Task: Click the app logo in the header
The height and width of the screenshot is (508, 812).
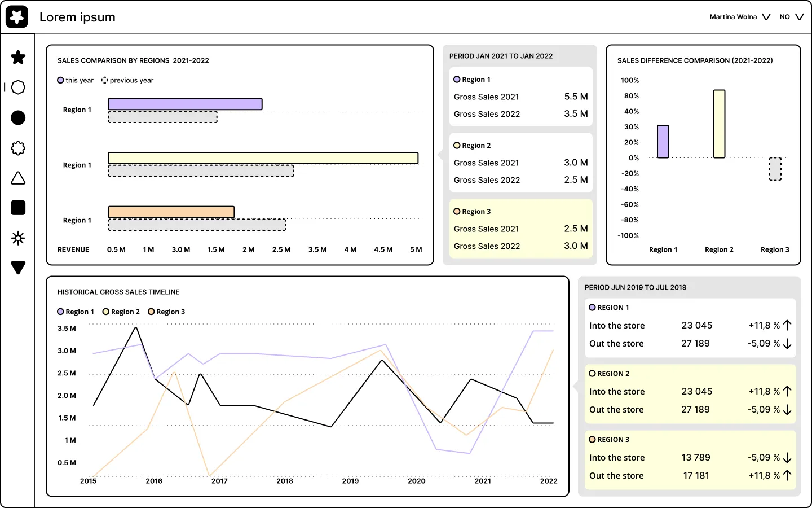Action: pyautogui.click(x=17, y=17)
